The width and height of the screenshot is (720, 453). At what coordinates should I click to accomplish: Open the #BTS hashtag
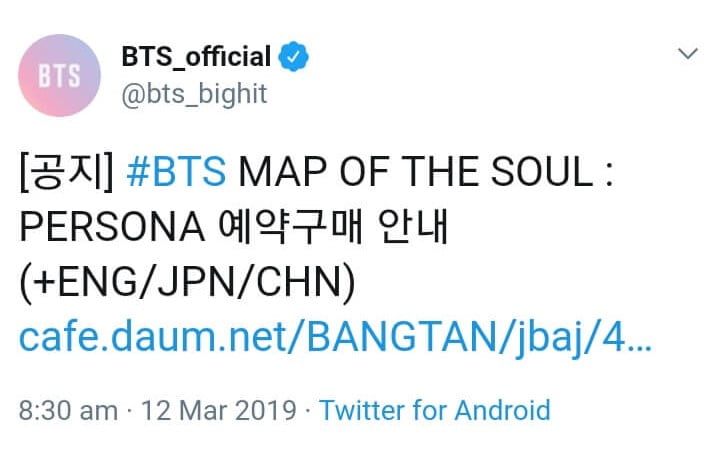(177, 174)
